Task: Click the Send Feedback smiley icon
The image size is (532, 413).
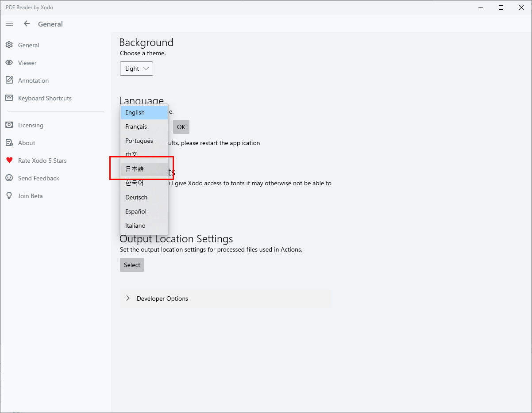Action: click(9, 178)
